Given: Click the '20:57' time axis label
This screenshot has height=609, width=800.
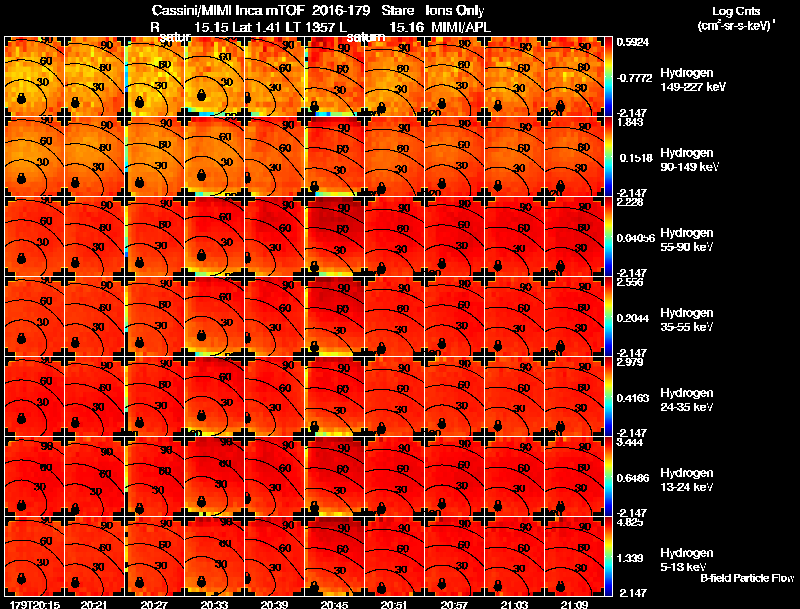Looking at the screenshot, I should [x=454, y=605].
